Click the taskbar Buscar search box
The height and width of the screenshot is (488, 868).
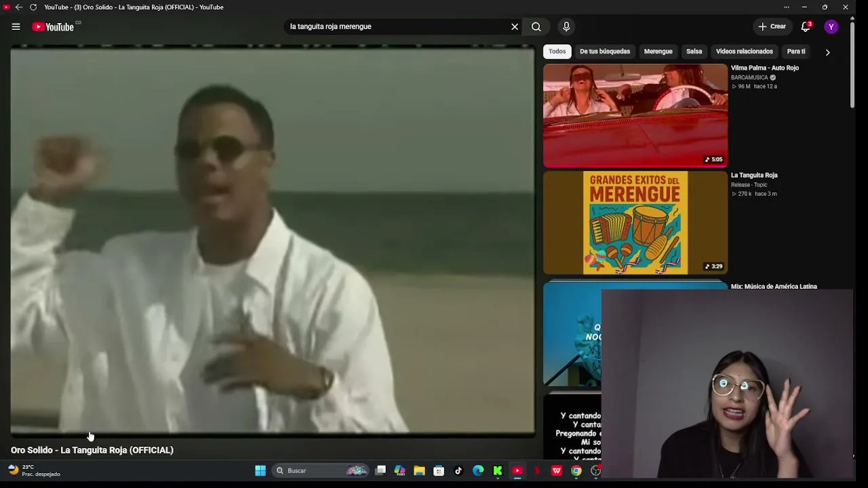pyautogui.click(x=321, y=470)
